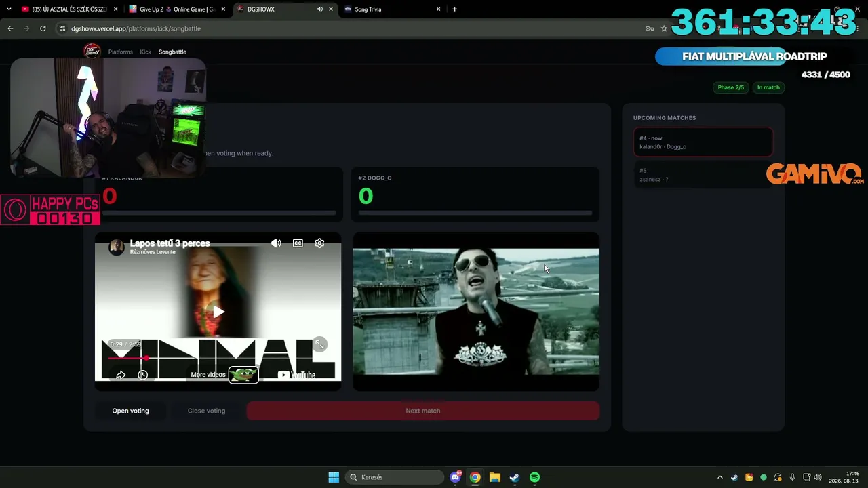Select upcoming match #5 zsanesz

(x=703, y=175)
